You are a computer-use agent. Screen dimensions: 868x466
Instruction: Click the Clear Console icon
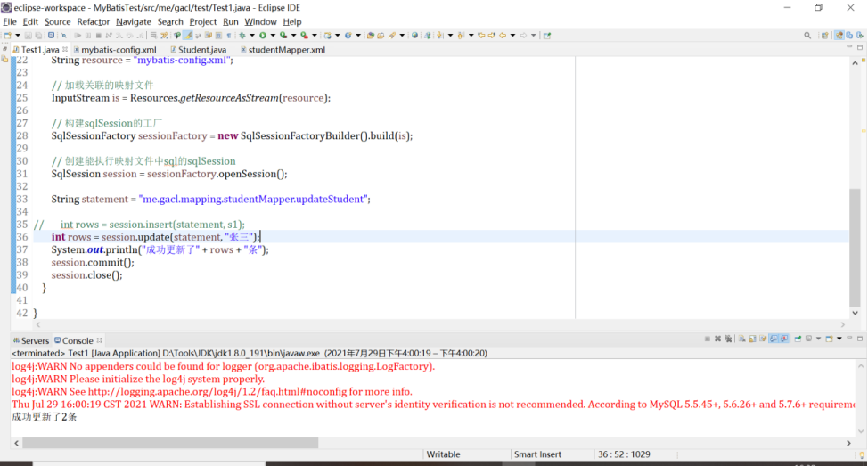(x=741, y=339)
